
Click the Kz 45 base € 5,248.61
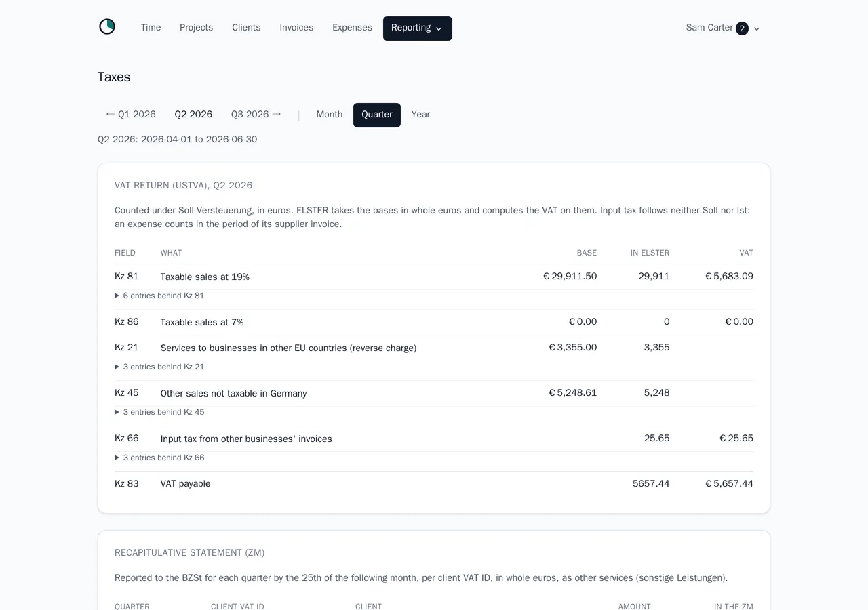click(572, 393)
